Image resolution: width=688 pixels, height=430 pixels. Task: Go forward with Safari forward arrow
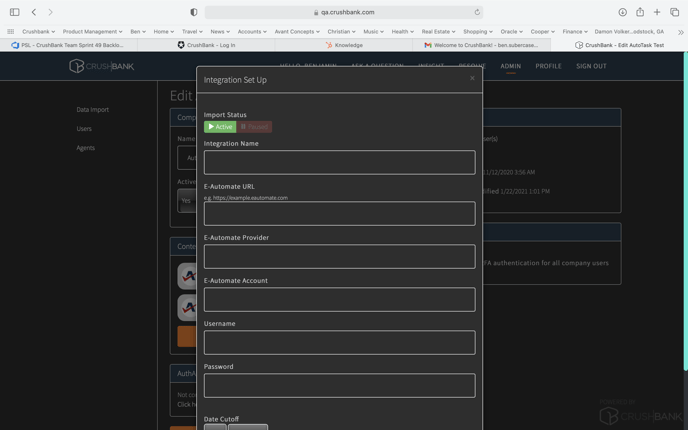[x=50, y=12]
